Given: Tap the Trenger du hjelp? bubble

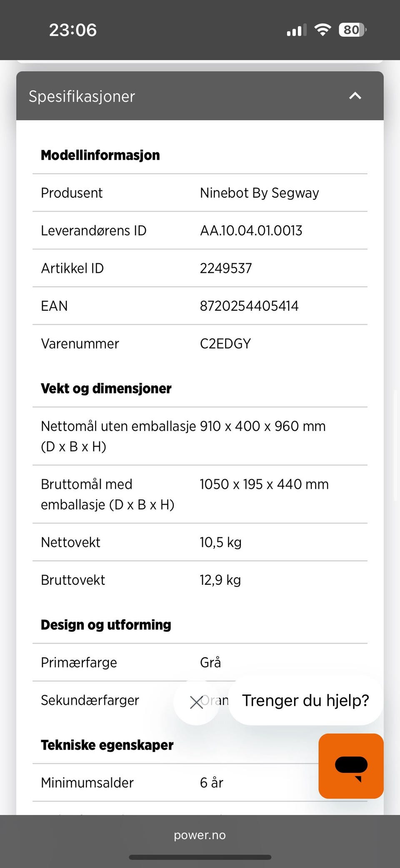Looking at the screenshot, I should click(x=305, y=701).
